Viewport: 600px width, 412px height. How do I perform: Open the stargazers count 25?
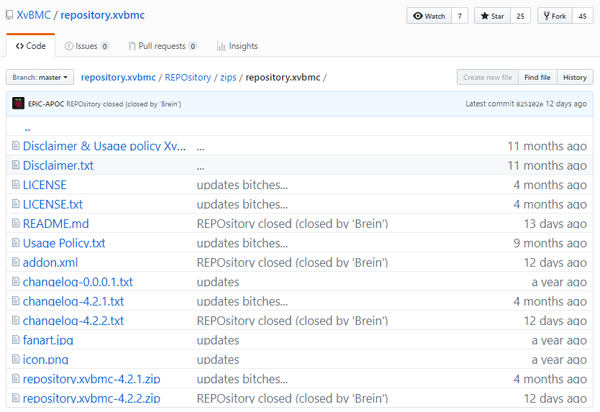tap(520, 16)
